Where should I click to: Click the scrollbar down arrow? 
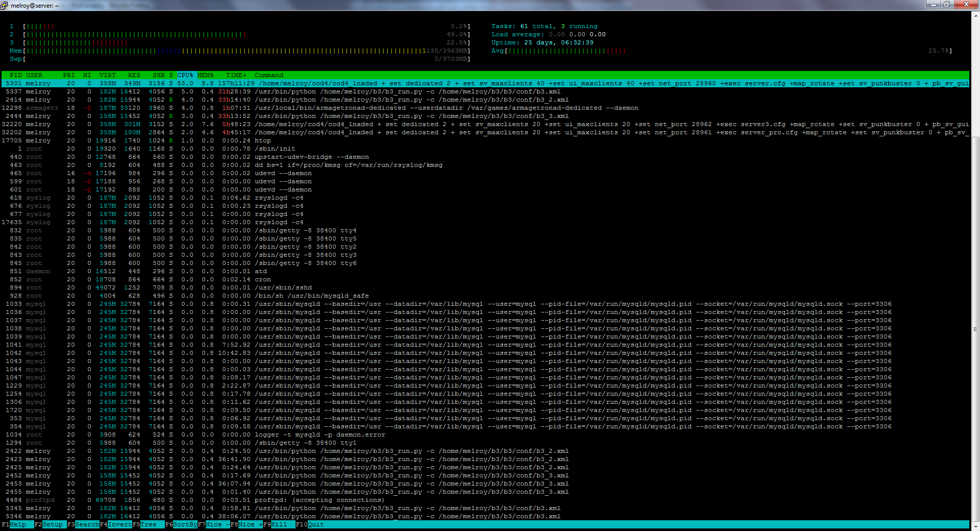coord(975,526)
